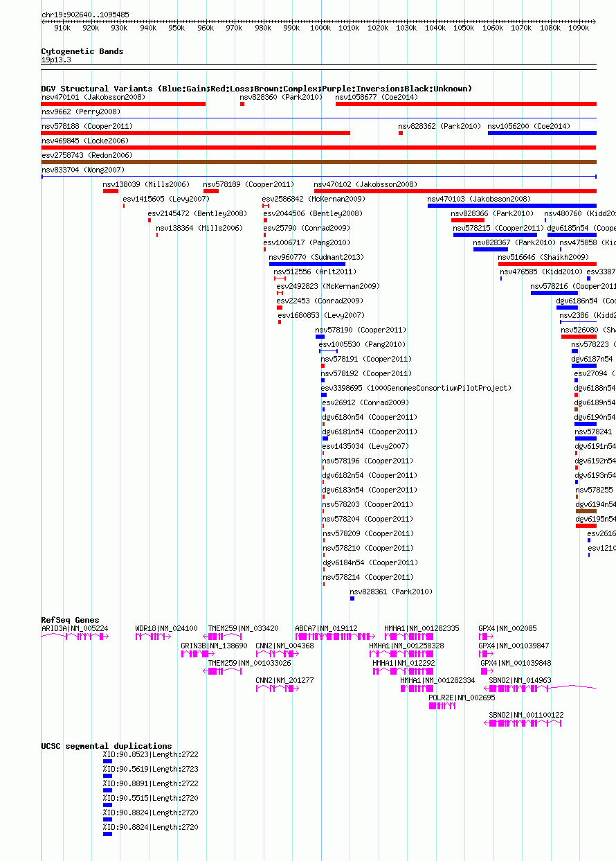Screen dimensions: 616x861
Task: Click esv1680853 (Levy2007) variant label
Action: 322,315
